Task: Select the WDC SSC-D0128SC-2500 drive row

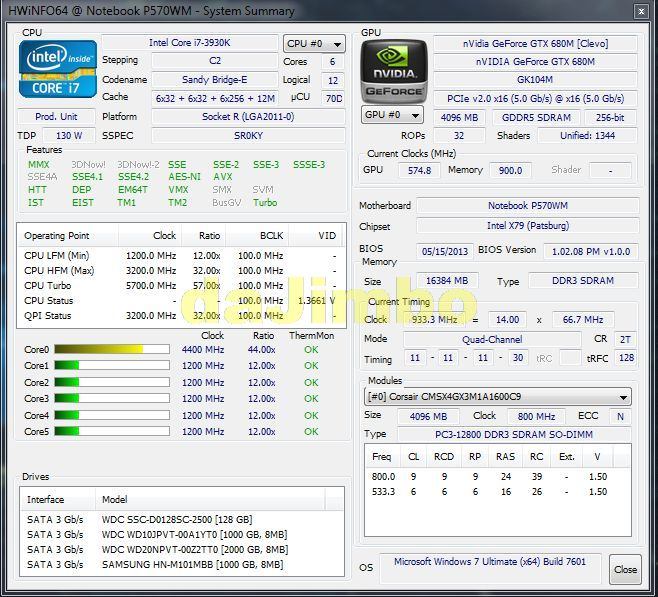Action: (182, 519)
